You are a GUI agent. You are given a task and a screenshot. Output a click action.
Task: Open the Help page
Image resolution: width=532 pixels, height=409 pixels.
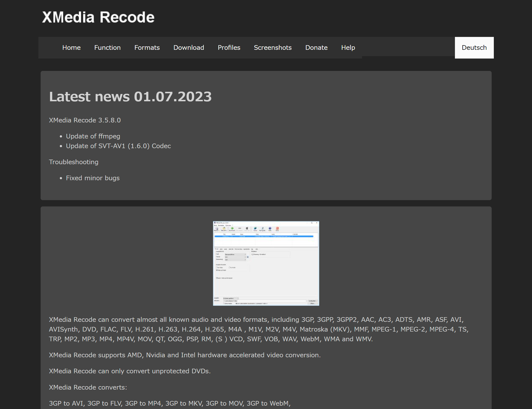(x=348, y=47)
